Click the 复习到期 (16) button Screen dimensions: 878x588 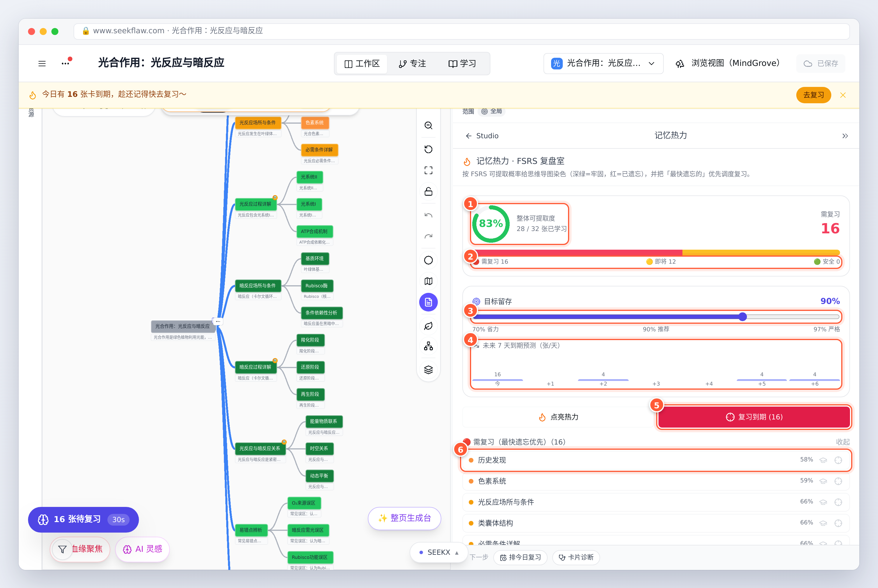click(754, 417)
